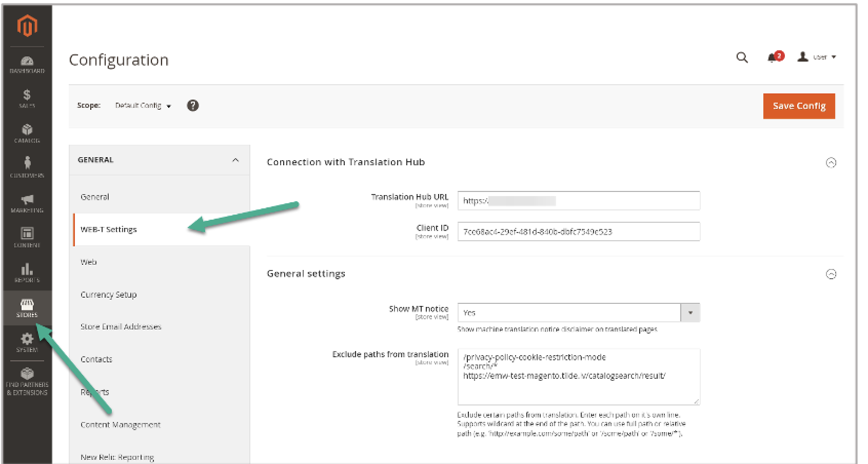This screenshot has width=868, height=464.
Task: Click the Save Config button
Action: point(799,106)
